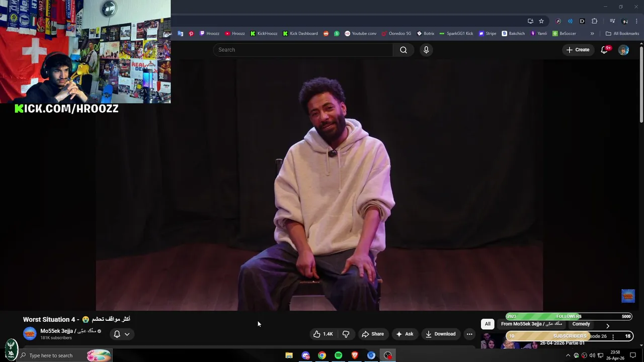
Task: Bookmark this page with the star icon
Action: pos(541,21)
